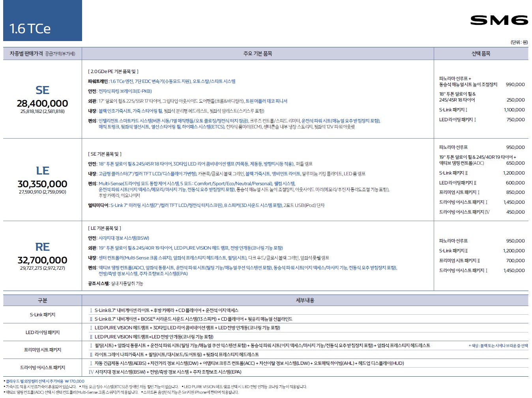The height and width of the screenshot is (398, 532).
Task: Click the S-Link package price 1,100,000
Action: pos(514,110)
